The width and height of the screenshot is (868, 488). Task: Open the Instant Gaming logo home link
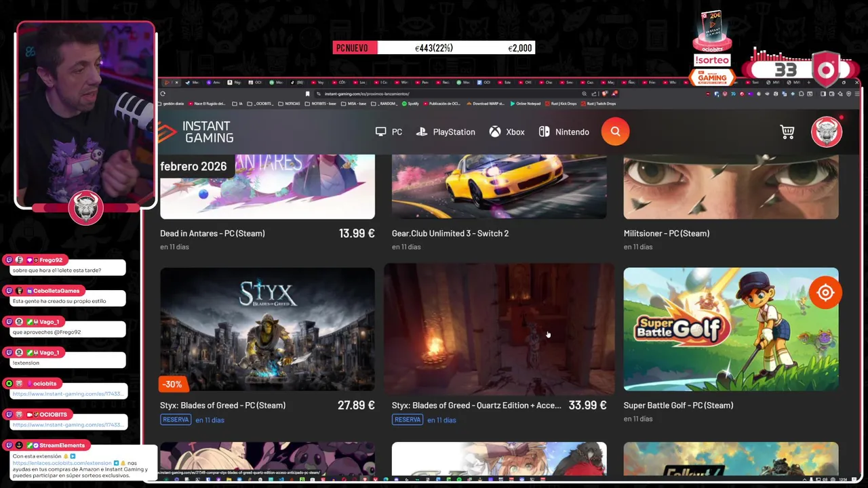coord(197,132)
